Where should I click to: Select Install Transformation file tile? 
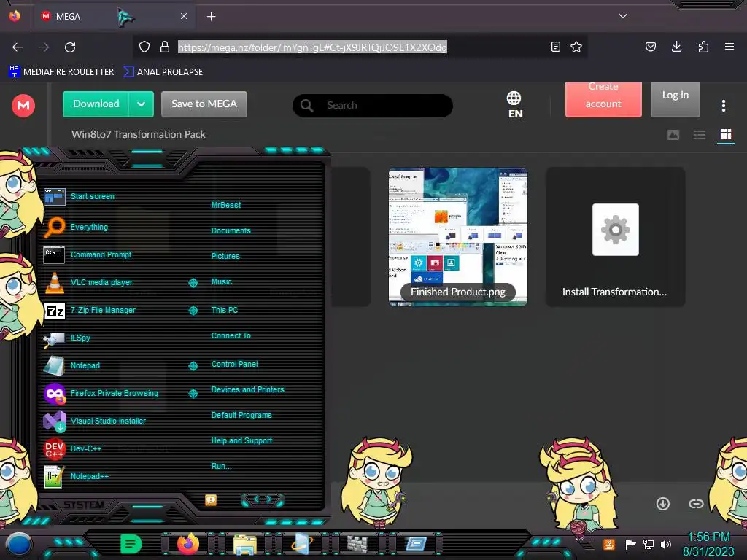coord(615,237)
